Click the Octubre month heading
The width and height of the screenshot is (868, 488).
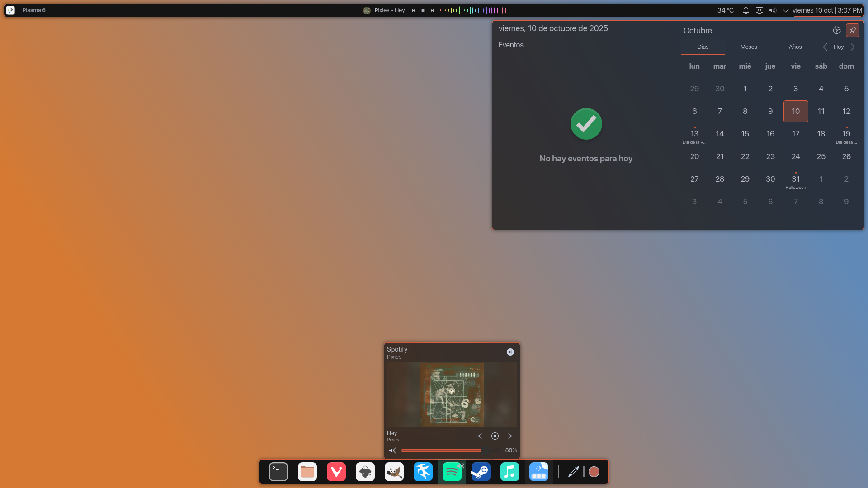(698, 31)
